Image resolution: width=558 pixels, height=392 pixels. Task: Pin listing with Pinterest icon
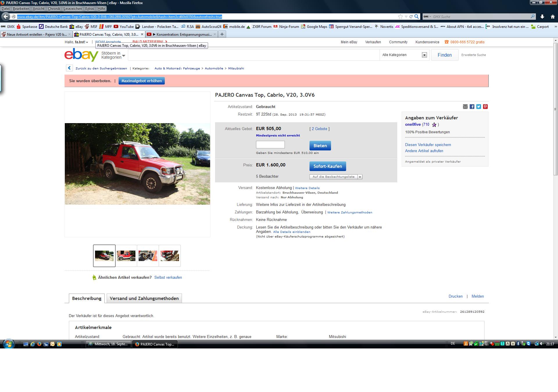pos(485,107)
